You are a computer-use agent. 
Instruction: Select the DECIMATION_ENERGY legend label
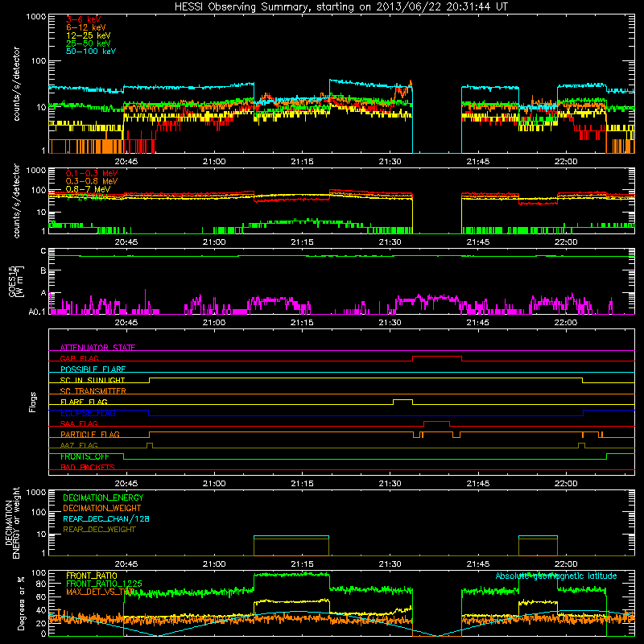[103, 497]
